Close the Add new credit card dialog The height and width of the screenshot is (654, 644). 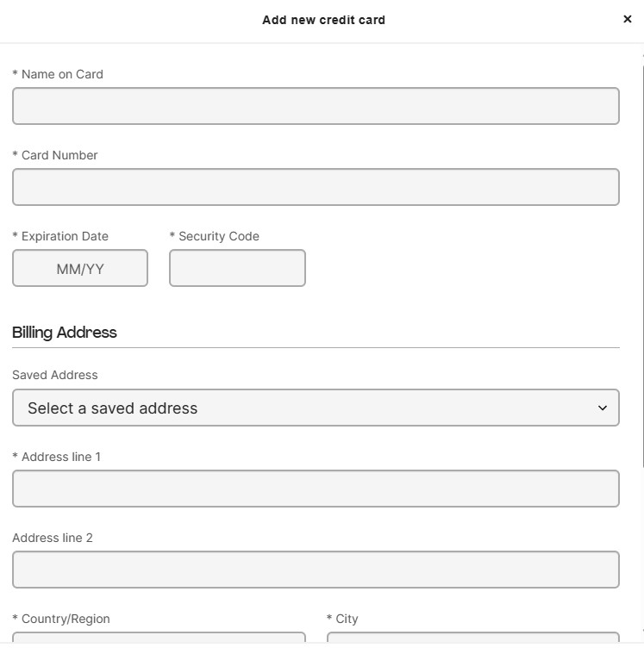pyautogui.click(x=627, y=19)
